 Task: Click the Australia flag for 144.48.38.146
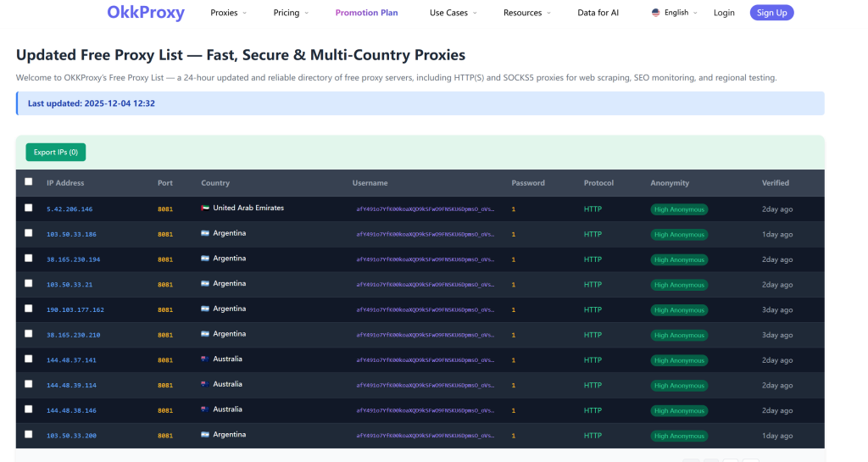coord(205,409)
